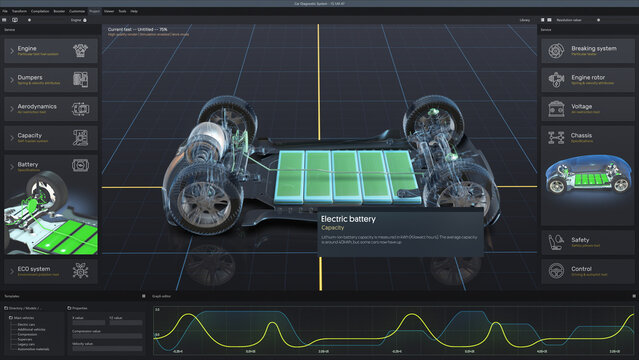
Task: Select Legacy cars in the tree
Action: [x=26, y=344]
